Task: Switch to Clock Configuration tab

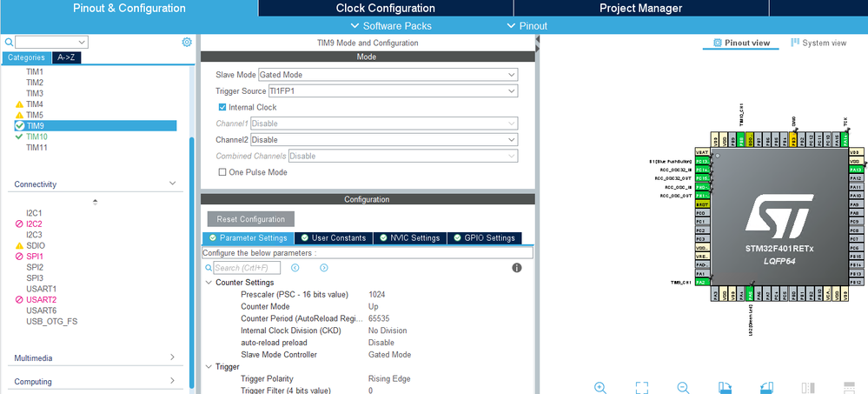Action: pos(385,8)
